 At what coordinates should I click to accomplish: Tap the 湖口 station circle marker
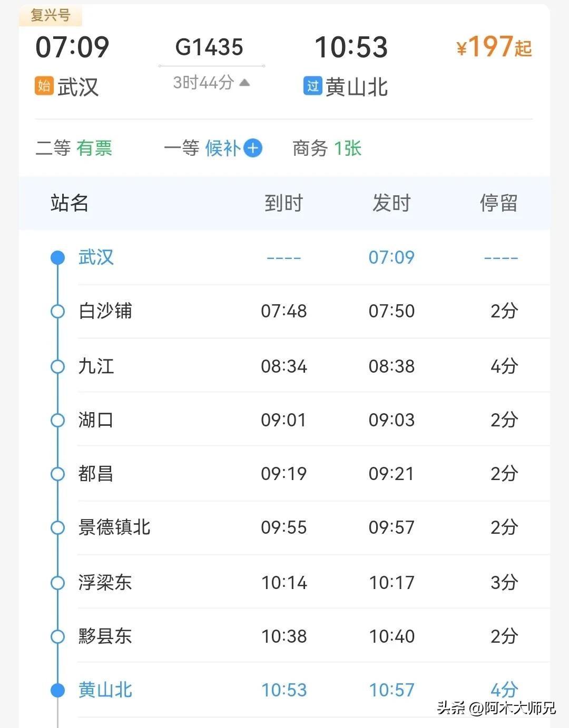pos(57,420)
